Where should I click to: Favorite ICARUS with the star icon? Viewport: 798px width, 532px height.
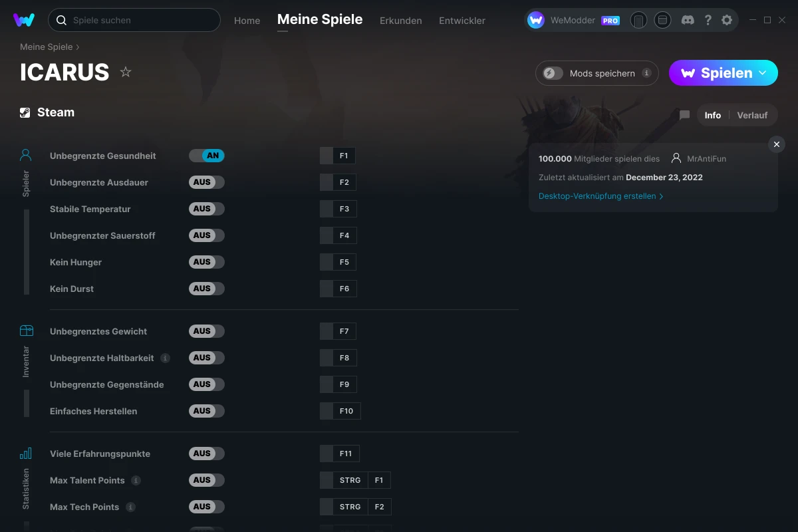point(126,72)
